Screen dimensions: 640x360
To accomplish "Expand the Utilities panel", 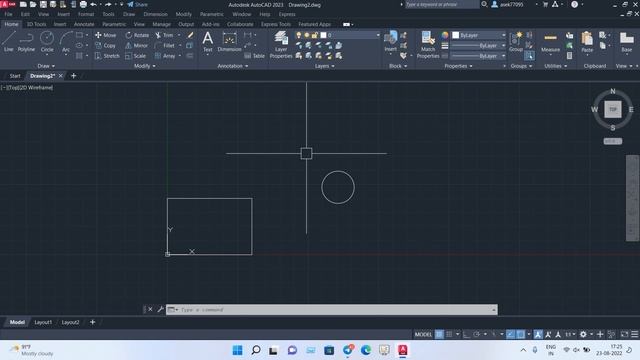I will (556, 66).
